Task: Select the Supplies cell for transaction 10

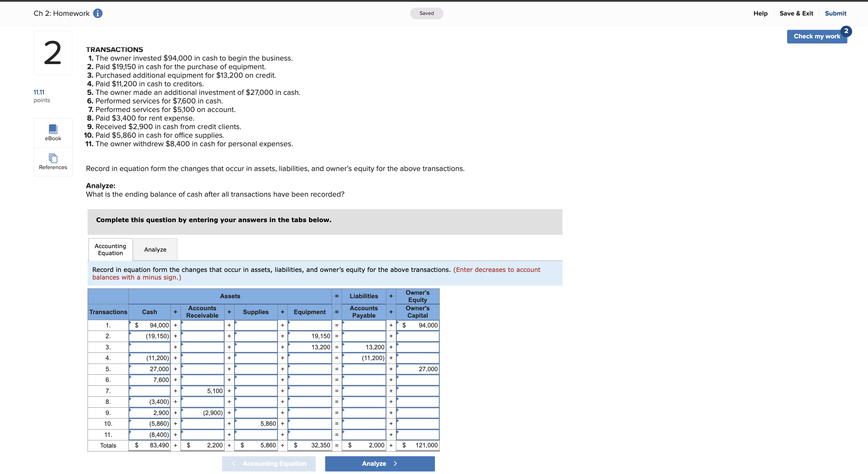Action: click(x=256, y=424)
